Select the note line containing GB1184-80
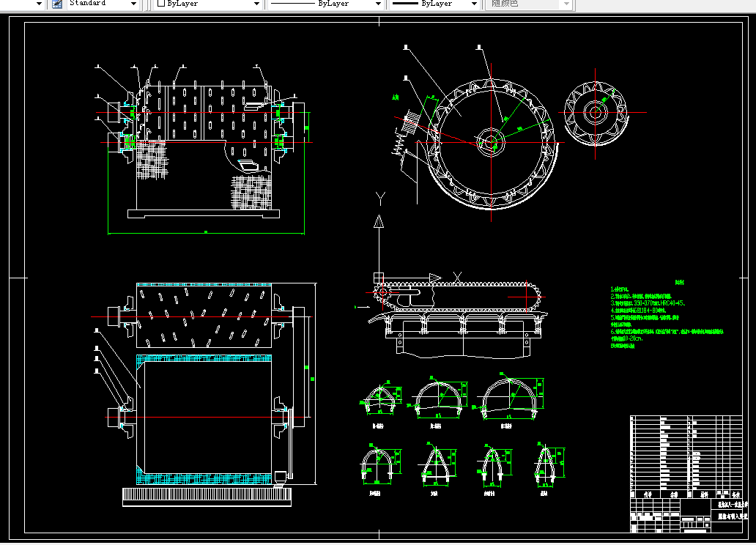Viewport: 756px width, 545px height. (x=638, y=311)
